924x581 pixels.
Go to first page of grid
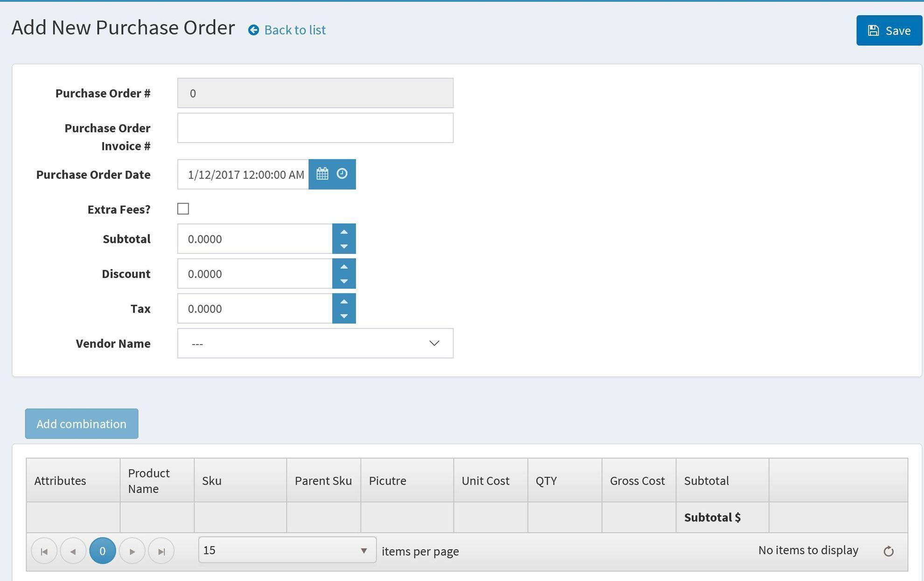tap(44, 552)
